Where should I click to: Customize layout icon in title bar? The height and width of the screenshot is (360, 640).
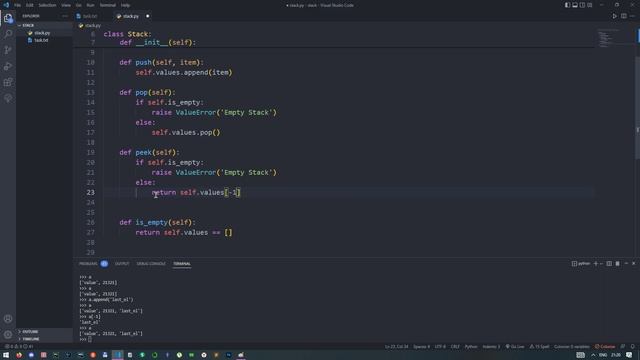click(590, 5)
